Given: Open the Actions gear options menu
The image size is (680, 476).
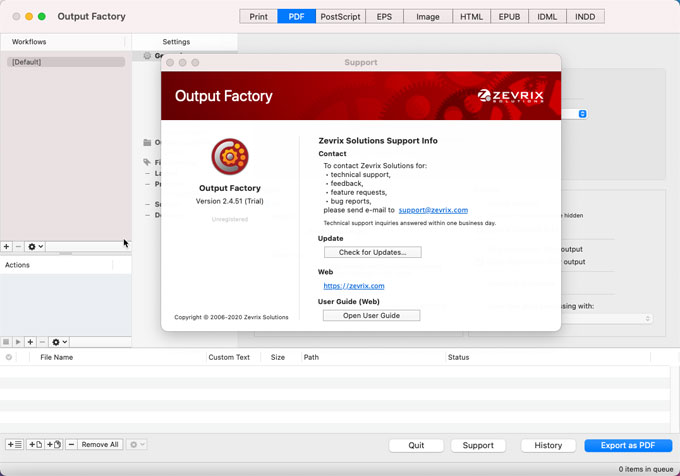Looking at the screenshot, I should pyautogui.click(x=59, y=342).
